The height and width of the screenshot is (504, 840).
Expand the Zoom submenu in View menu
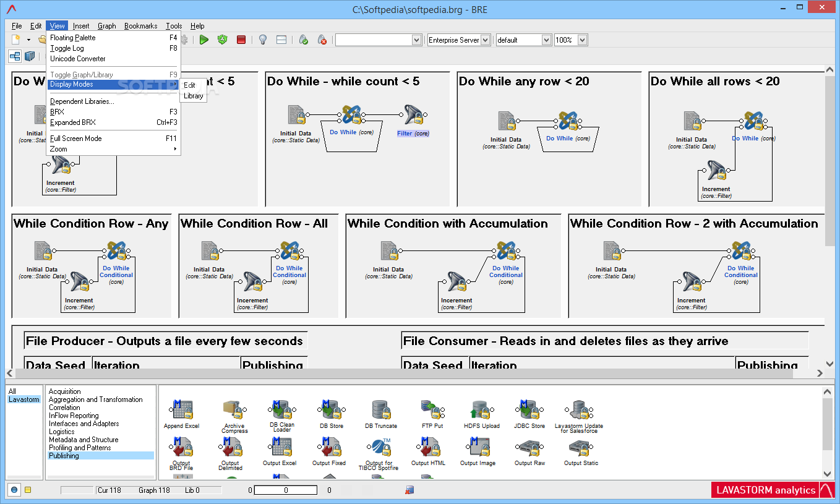pyautogui.click(x=114, y=149)
